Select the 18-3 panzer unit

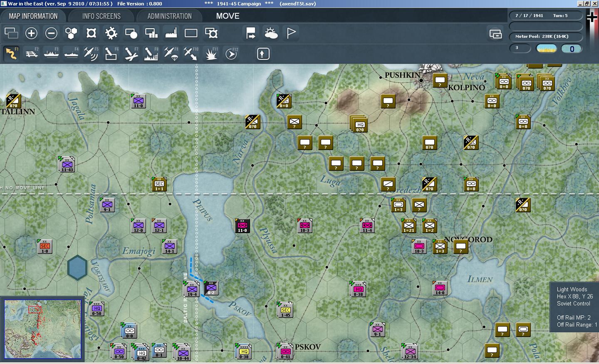point(419,246)
